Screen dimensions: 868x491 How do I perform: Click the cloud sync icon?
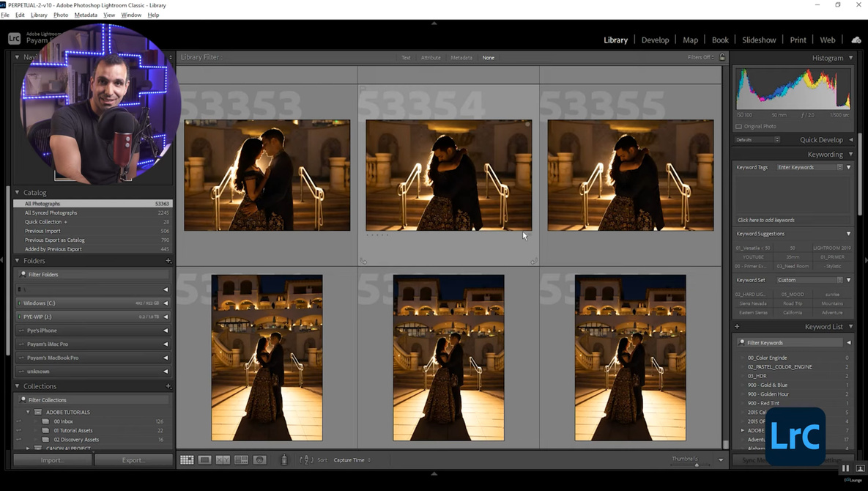pyautogui.click(x=856, y=40)
